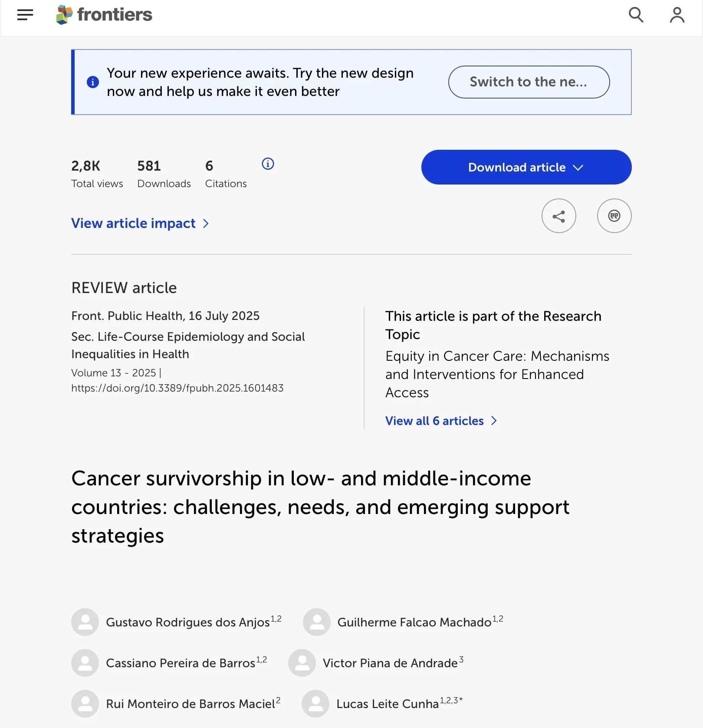
Task: Open the user account icon
Action: 677,15
